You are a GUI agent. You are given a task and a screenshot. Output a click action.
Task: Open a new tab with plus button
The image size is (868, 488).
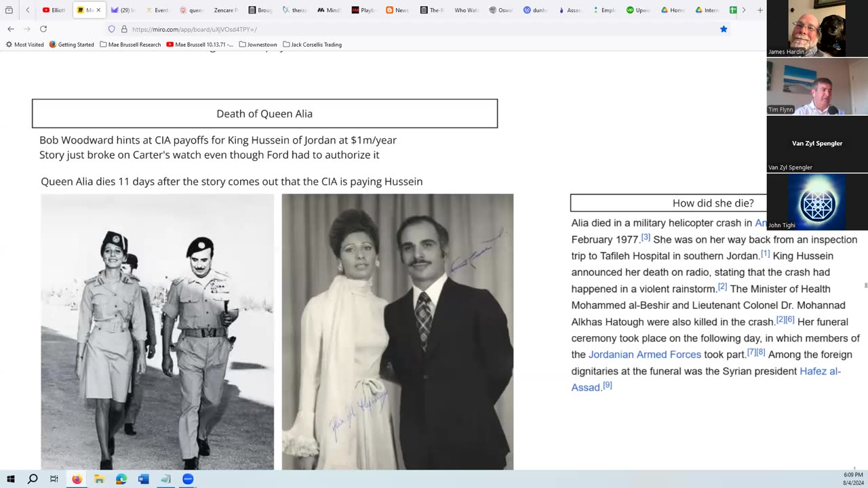click(x=759, y=10)
